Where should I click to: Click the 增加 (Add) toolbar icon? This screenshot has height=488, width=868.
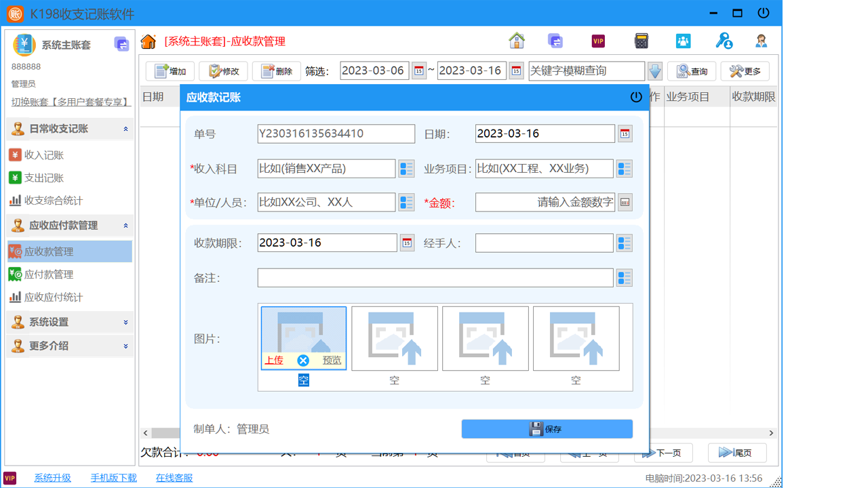coord(170,70)
